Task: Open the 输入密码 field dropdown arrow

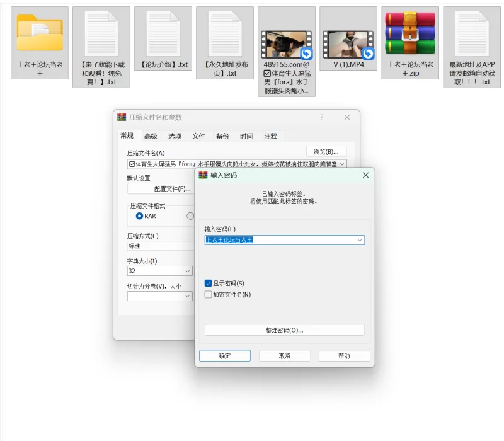Action: click(360, 240)
